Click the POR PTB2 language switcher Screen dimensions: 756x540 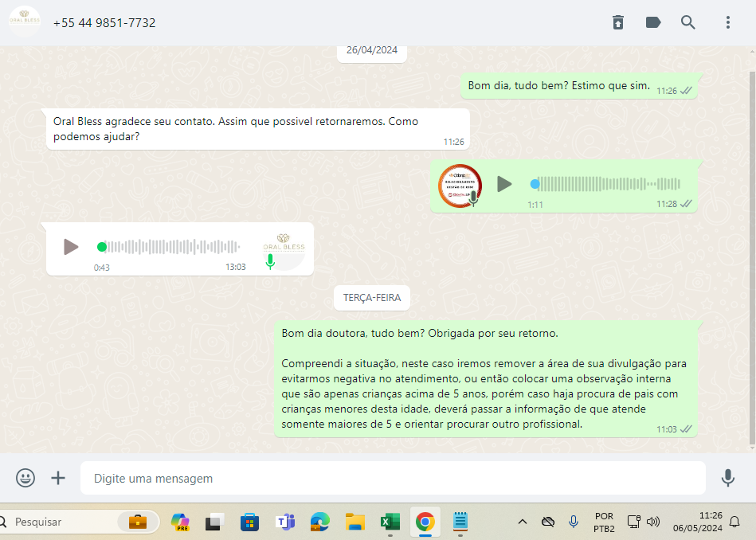pyautogui.click(x=604, y=522)
